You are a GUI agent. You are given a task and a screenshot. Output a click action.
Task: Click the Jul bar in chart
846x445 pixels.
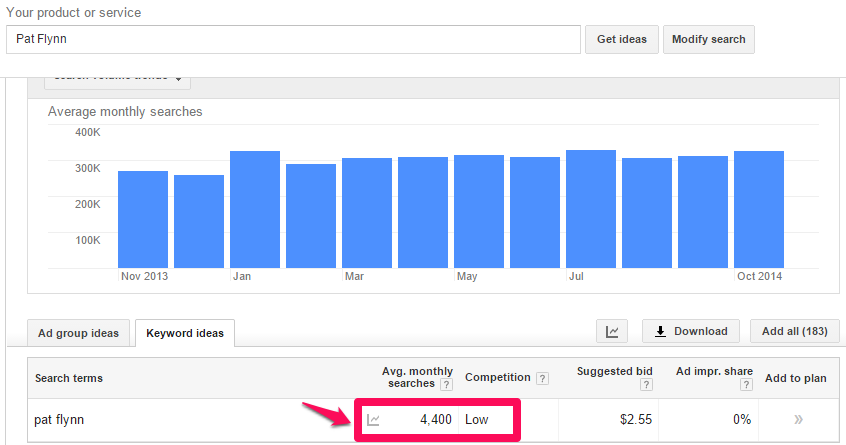pyautogui.click(x=591, y=209)
